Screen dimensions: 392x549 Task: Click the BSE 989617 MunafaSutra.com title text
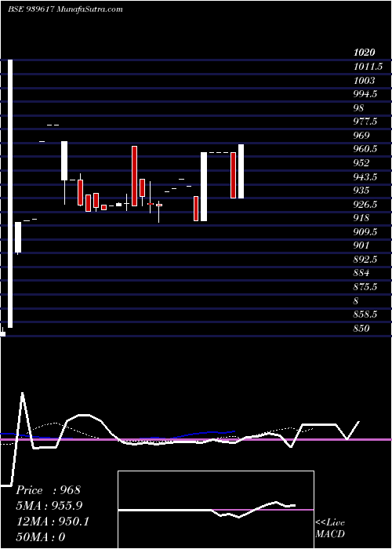tap(65, 9)
